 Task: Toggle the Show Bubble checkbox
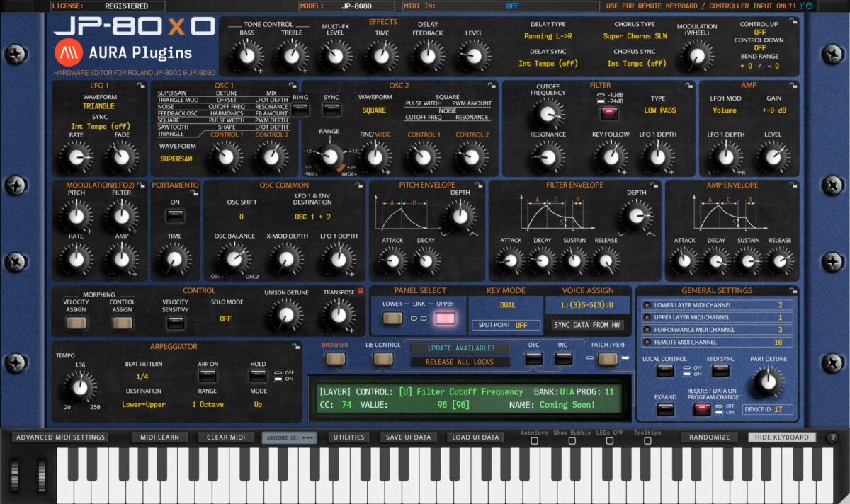tap(571, 441)
